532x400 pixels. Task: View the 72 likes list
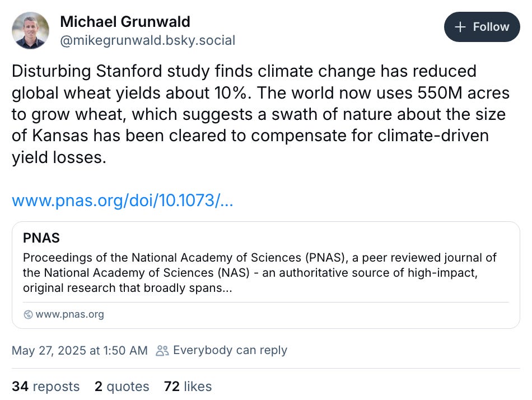click(188, 387)
